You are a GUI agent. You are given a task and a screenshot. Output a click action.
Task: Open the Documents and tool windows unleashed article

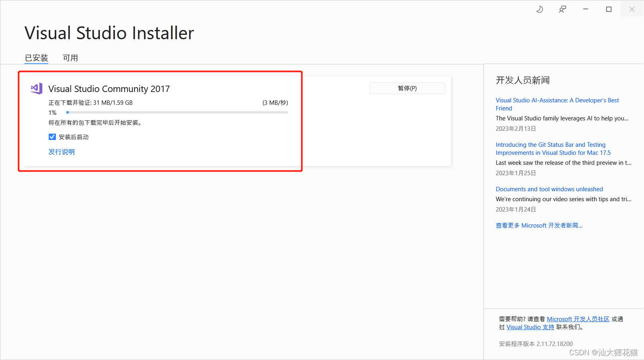click(549, 189)
